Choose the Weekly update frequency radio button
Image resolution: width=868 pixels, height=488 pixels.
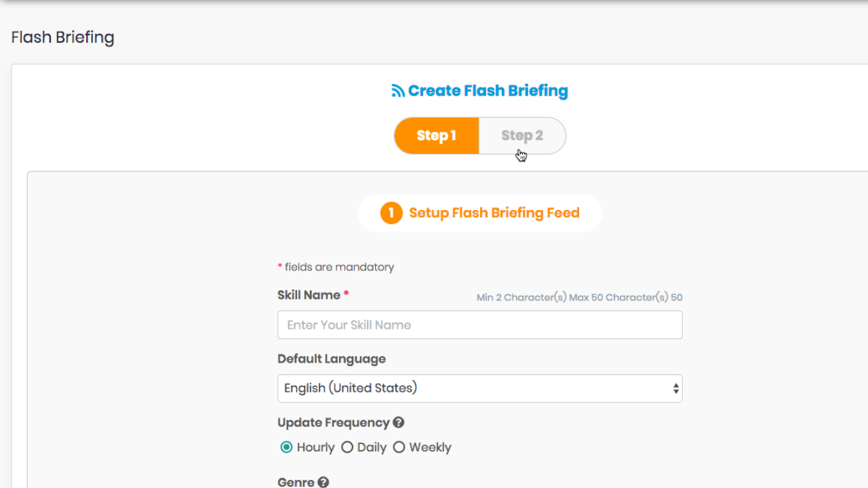[x=399, y=447]
